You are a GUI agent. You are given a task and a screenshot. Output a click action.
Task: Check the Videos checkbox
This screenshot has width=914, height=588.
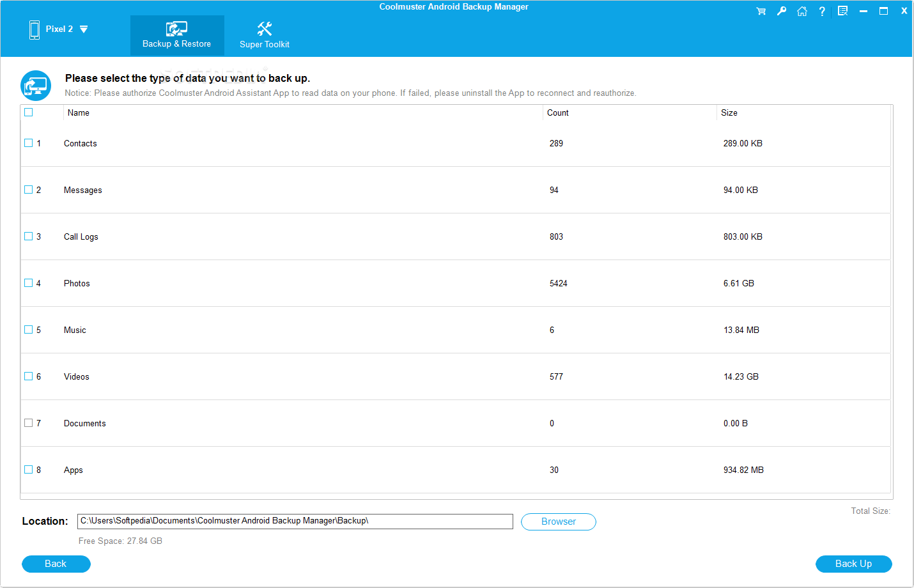click(28, 376)
